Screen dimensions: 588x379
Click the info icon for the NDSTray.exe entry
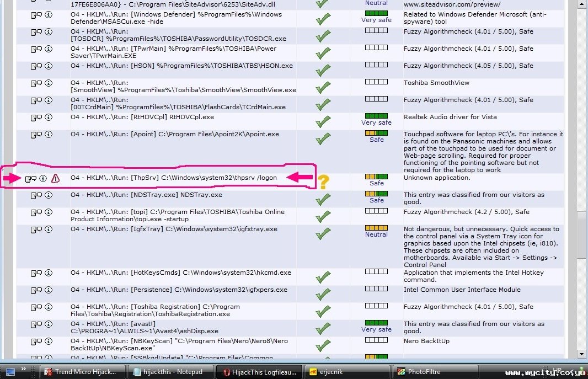pyautogui.click(x=49, y=195)
